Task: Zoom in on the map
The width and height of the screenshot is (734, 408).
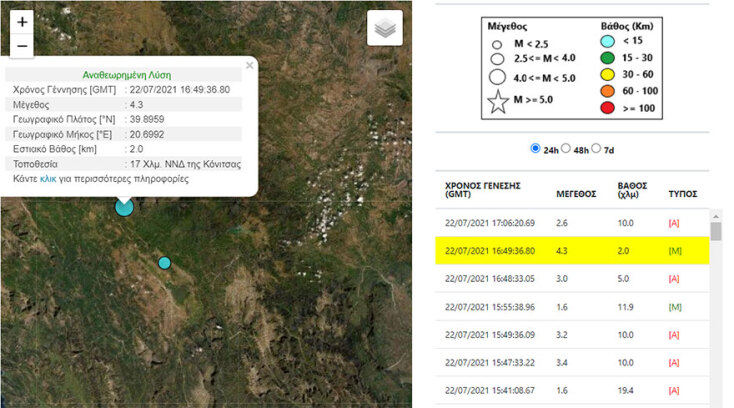Action: (23, 22)
